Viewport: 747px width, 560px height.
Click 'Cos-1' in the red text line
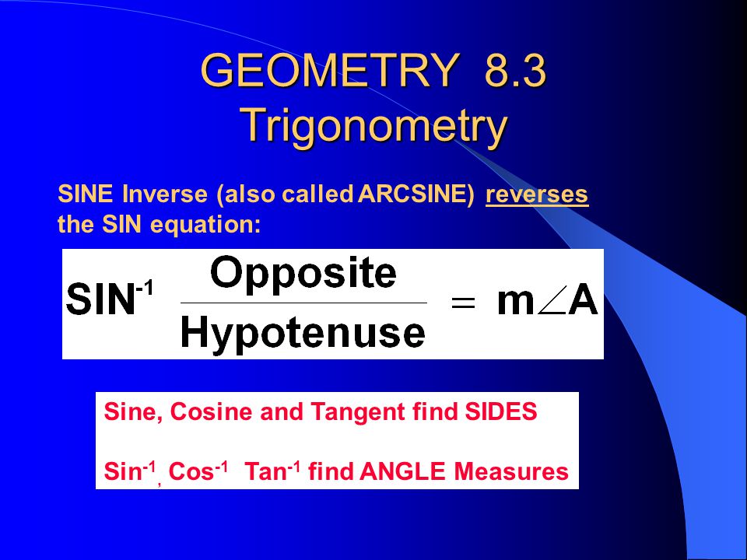tap(198, 471)
